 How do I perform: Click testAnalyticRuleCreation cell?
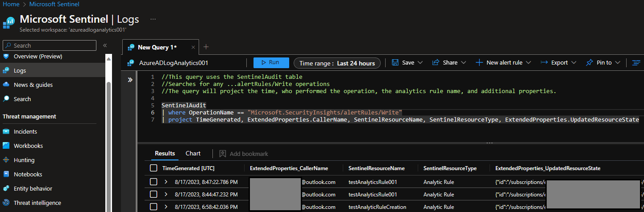click(377, 207)
